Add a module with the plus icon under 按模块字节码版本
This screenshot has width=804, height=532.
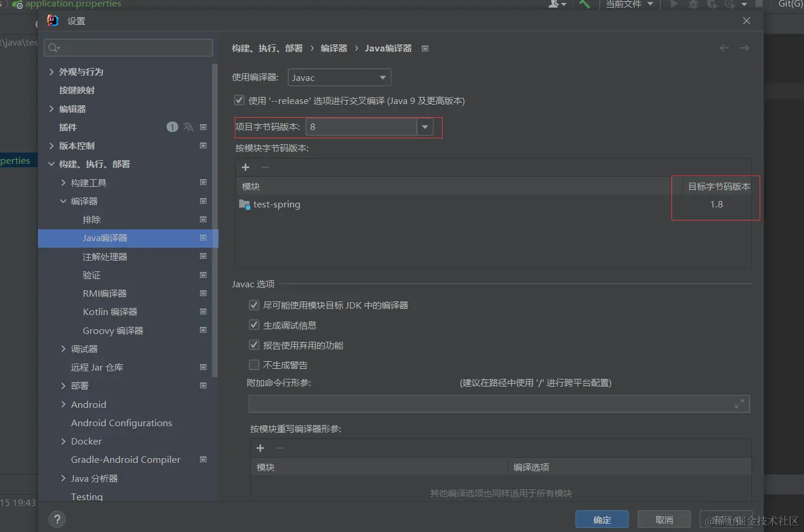(246, 167)
